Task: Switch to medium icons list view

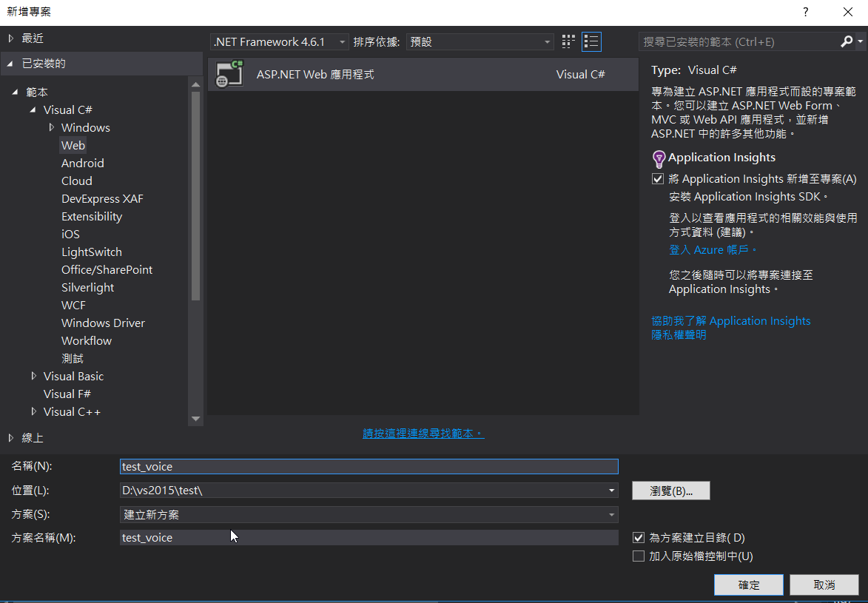Action: [x=591, y=41]
